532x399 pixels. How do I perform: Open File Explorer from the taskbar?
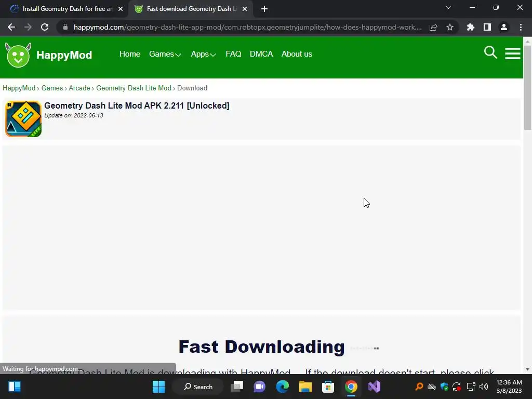(x=305, y=387)
